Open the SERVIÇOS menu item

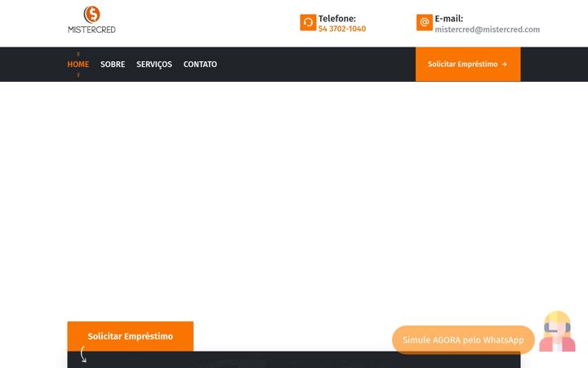coord(154,65)
